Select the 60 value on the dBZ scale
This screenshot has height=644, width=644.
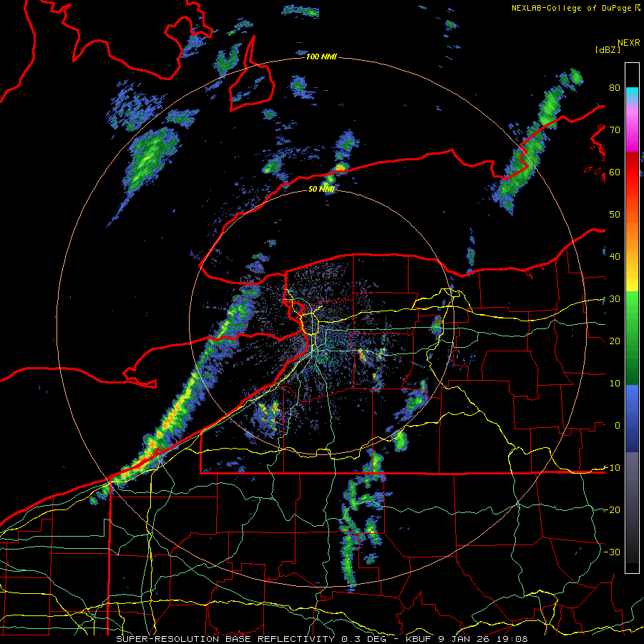tap(615, 172)
